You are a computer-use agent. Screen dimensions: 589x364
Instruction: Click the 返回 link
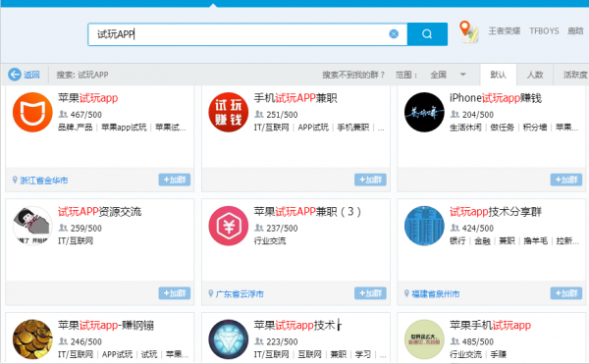point(31,75)
